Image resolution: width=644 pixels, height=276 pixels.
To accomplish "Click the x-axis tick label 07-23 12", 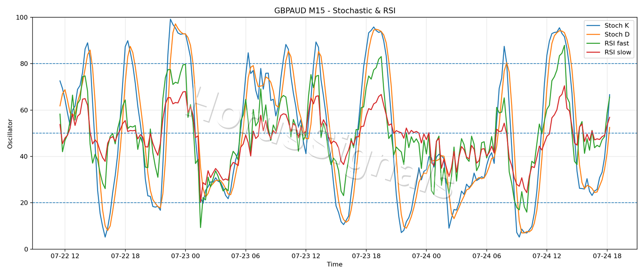I will (x=306, y=255).
